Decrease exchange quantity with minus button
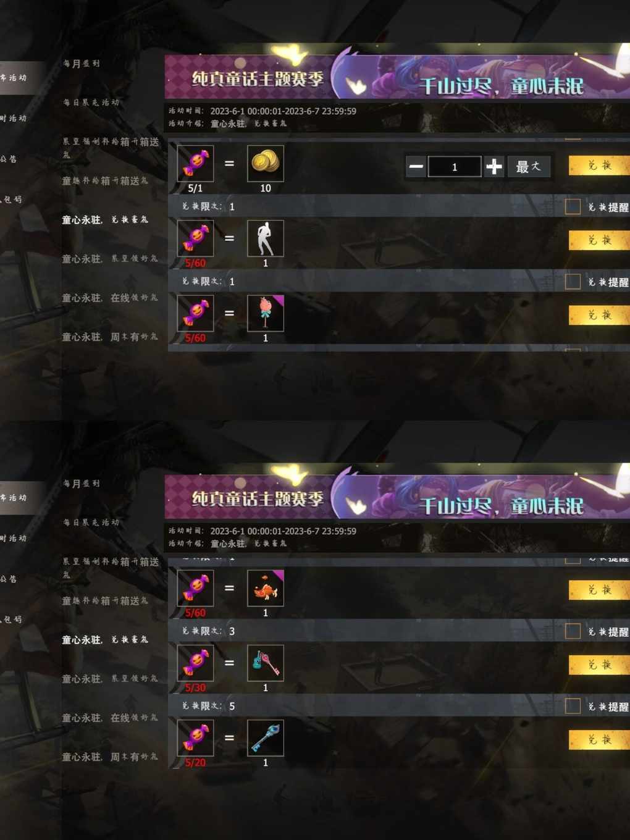The width and height of the screenshot is (630, 840). tap(416, 167)
